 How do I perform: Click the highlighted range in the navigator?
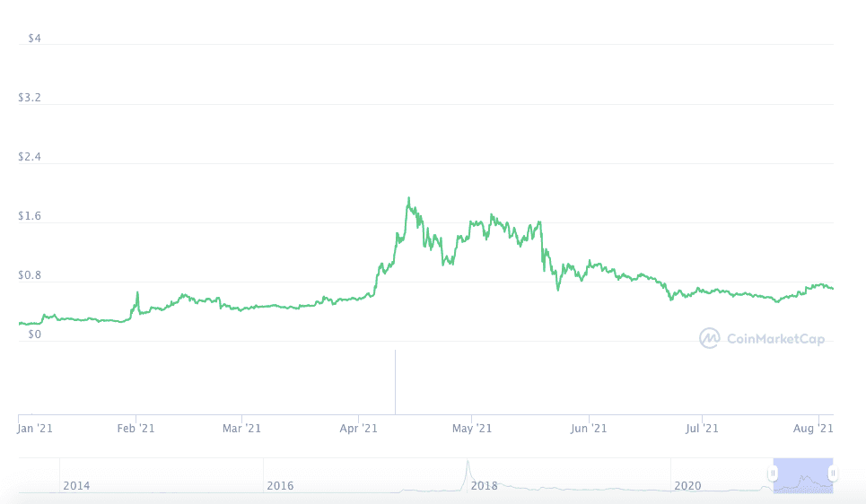coord(803,475)
